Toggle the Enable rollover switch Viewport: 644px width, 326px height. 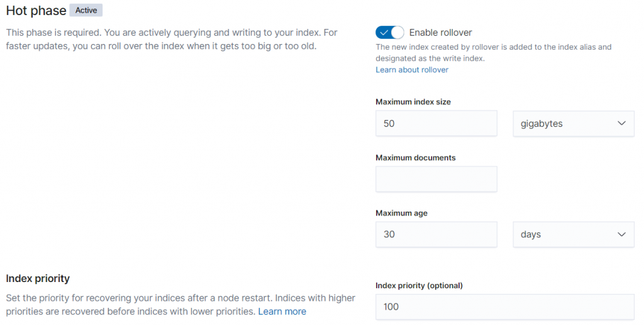coord(389,33)
